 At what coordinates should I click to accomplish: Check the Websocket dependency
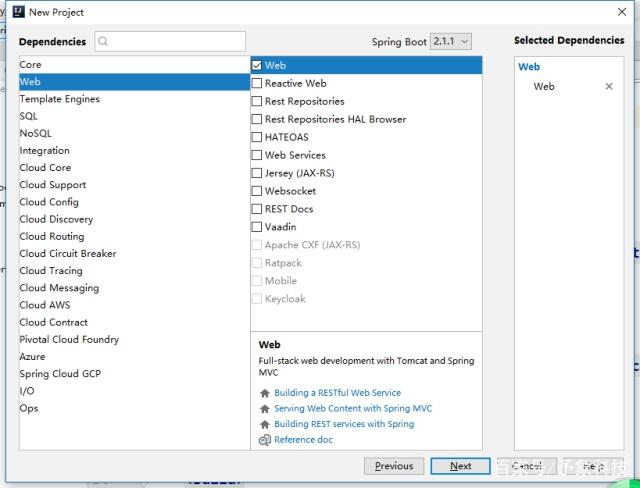(257, 191)
